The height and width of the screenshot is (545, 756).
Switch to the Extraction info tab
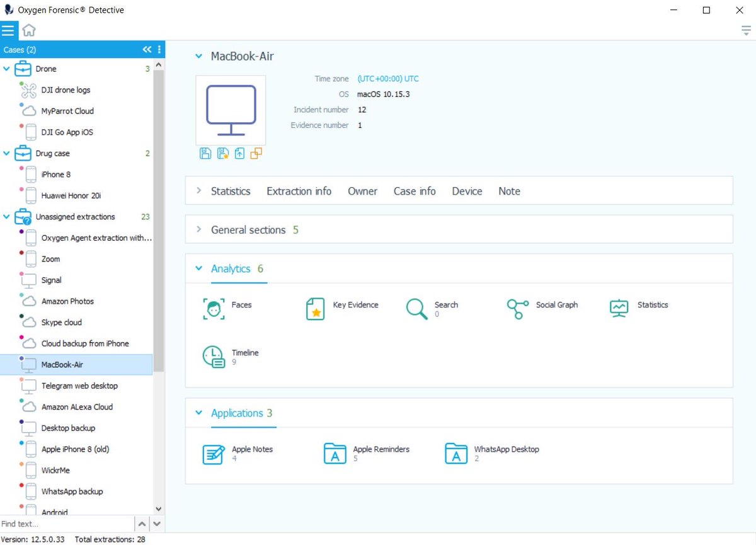pos(299,191)
